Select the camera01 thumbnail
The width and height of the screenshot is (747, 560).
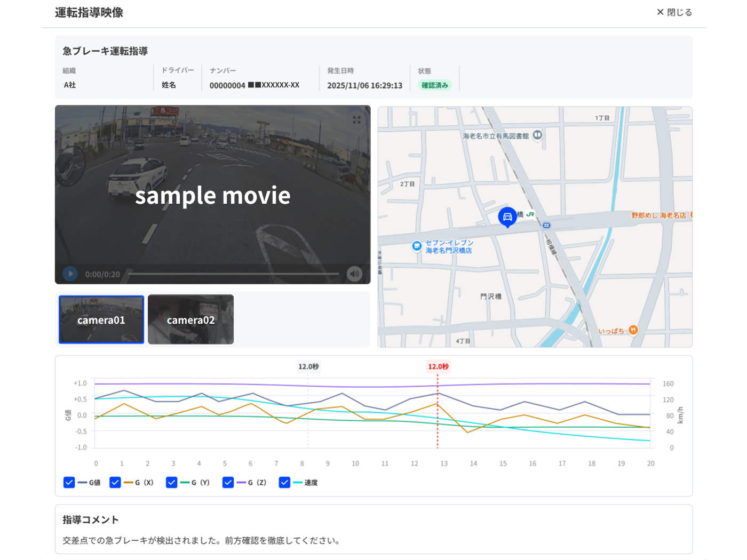(101, 319)
